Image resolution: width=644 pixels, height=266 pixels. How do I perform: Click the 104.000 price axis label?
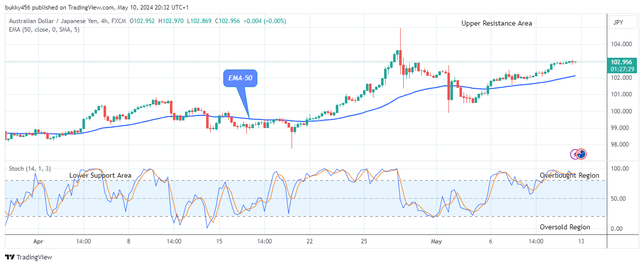point(622,44)
